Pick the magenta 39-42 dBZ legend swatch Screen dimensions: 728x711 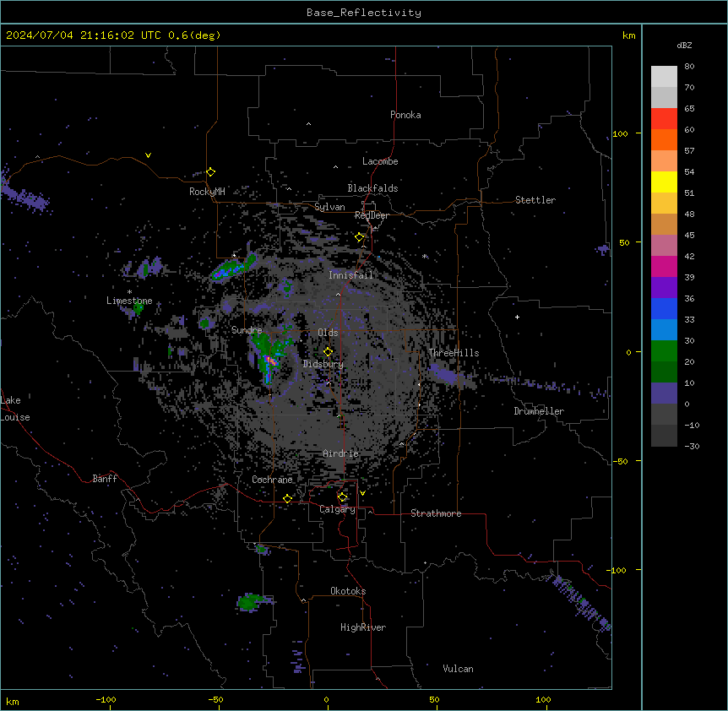[664, 266]
